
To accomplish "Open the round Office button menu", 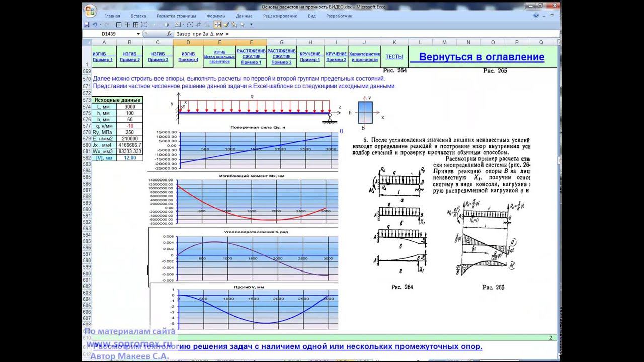I will tap(90, 10).
